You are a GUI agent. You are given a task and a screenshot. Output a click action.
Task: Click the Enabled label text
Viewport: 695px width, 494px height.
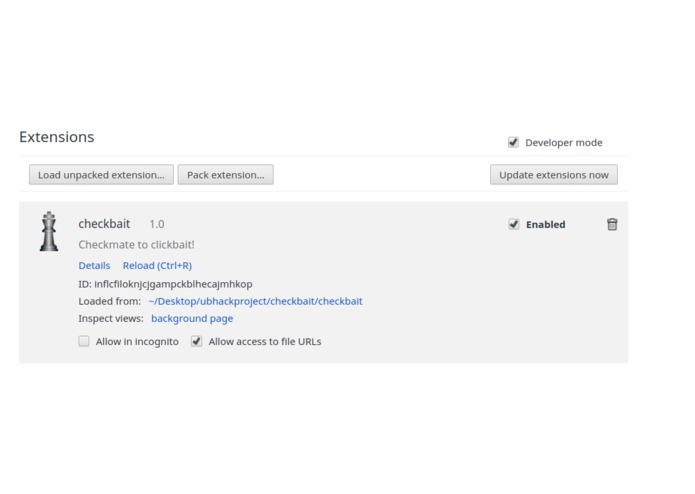point(546,225)
